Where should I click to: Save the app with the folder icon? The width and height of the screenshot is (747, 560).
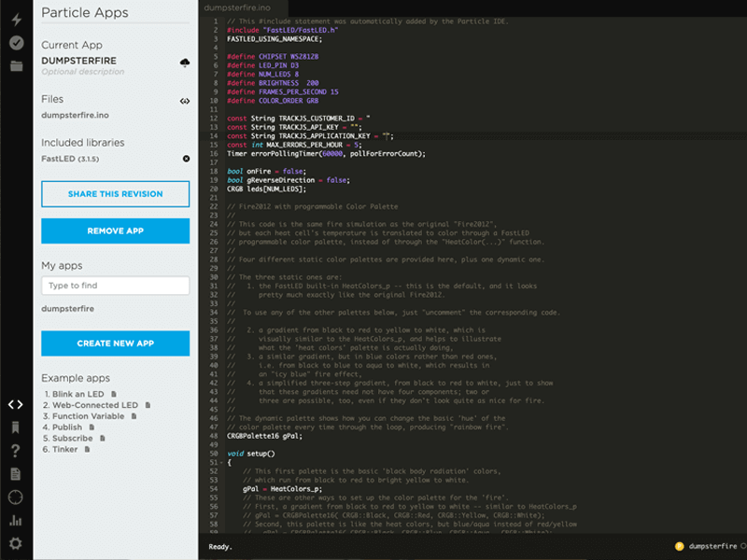click(x=16, y=65)
